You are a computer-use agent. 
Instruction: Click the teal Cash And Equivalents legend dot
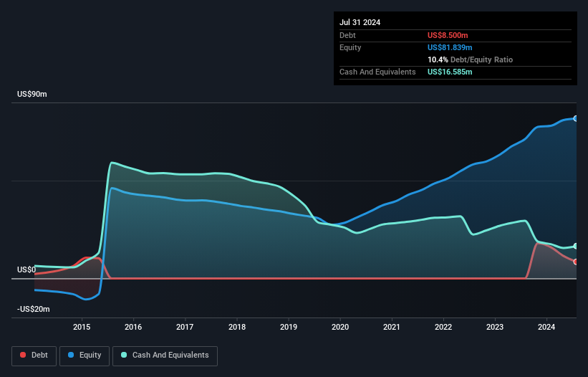[124, 355]
